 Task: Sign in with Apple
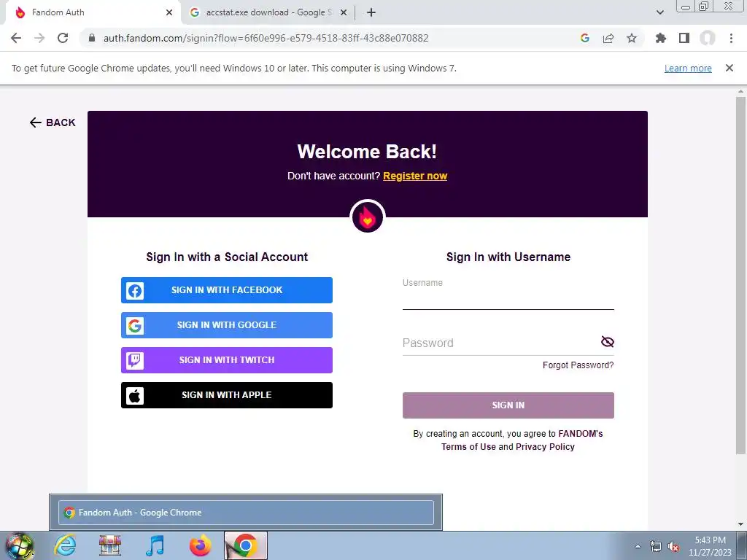click(x=227, y=395)
